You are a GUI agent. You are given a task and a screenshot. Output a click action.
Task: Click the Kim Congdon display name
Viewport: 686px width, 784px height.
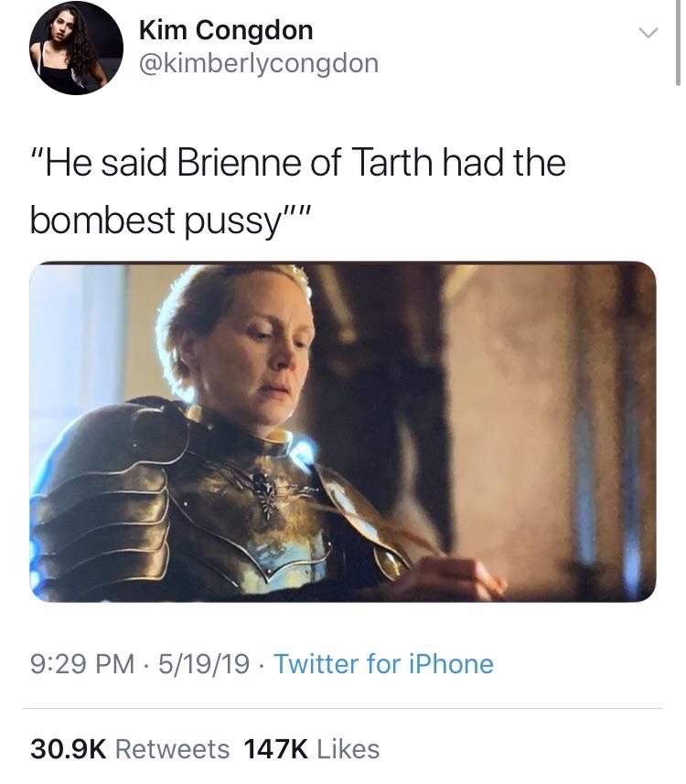(226, 30)
